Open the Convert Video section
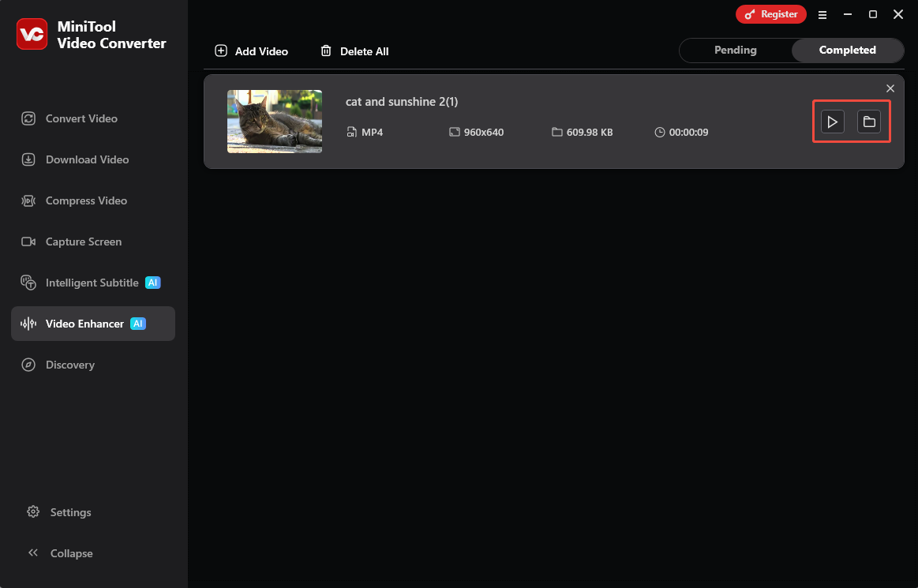This screenshot has width=918, height=588. [93, 118]
